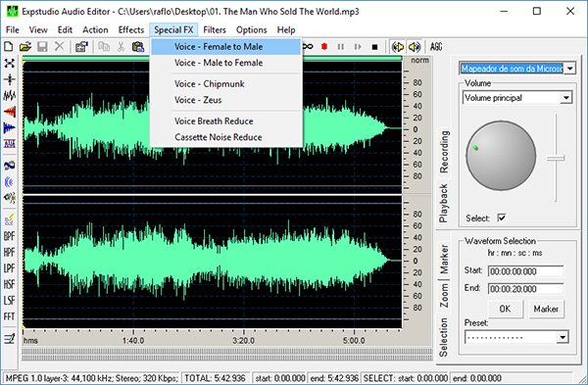Image resolution: width=588 pixels, height=385 pixels.
Task: Click the vertical balance slider handle
Action: pyautogui.click(x=556, y=158)
